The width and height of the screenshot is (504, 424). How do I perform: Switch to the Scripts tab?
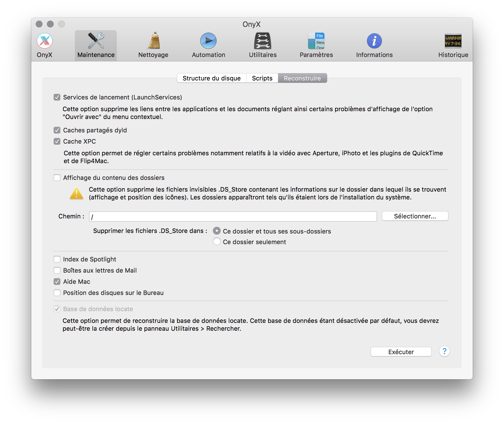pos(262,78)
